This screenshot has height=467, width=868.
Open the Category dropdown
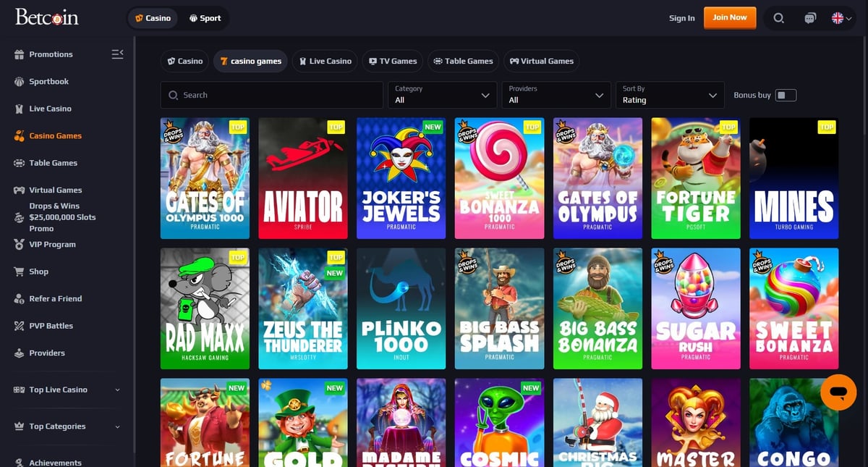coord(441,95)
